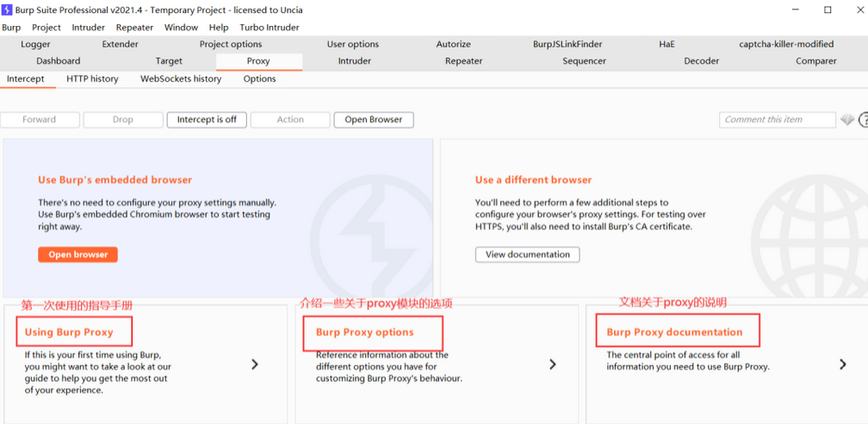Viewport: 868px width, 424px height.
Task: Click the Use a different browser heading
Action: click(x=534, y=179)
